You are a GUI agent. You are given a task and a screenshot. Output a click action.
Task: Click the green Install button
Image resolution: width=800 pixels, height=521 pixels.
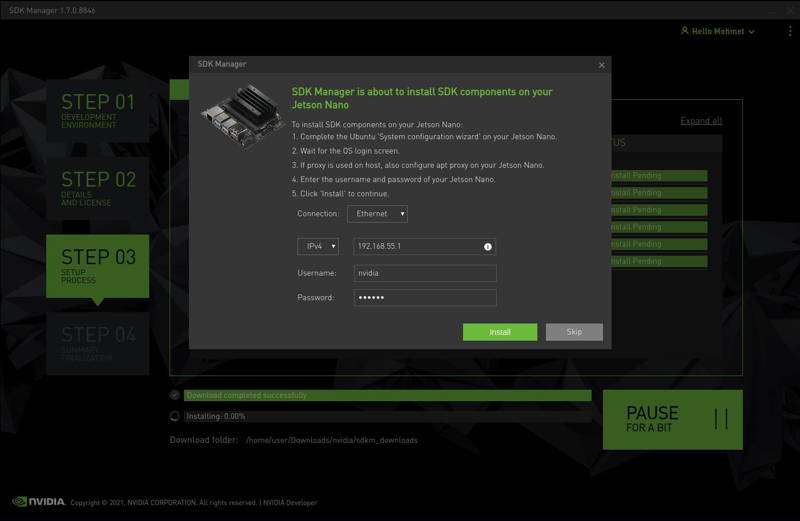pos(499,332)
